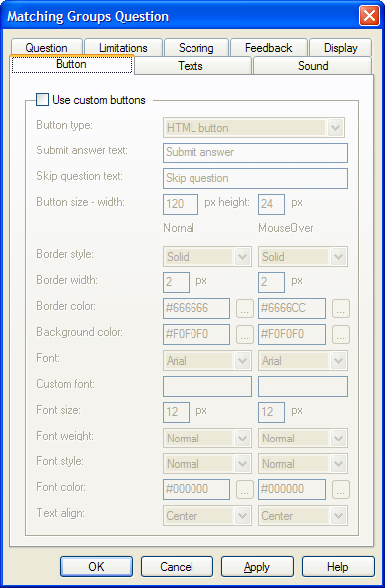Image resolution: width=385 pixels, height=588 pixels.
Task: Click the Help button
Action: point(338,567)
